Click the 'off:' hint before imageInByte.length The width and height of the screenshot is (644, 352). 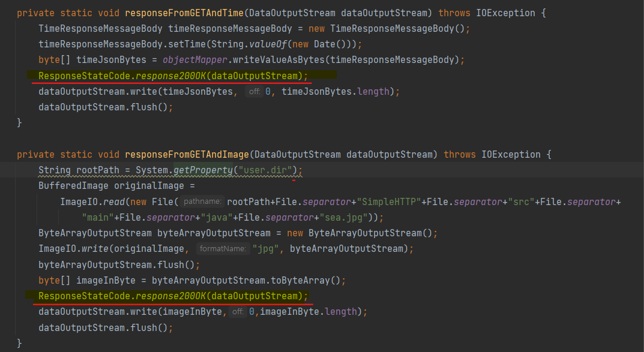[238, 312]
